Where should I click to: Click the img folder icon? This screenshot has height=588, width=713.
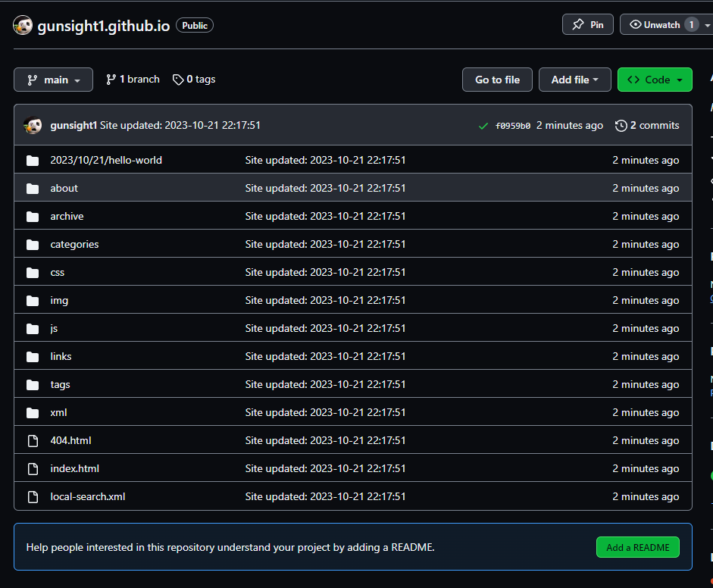pyautogui.click(x=33, y=301)
